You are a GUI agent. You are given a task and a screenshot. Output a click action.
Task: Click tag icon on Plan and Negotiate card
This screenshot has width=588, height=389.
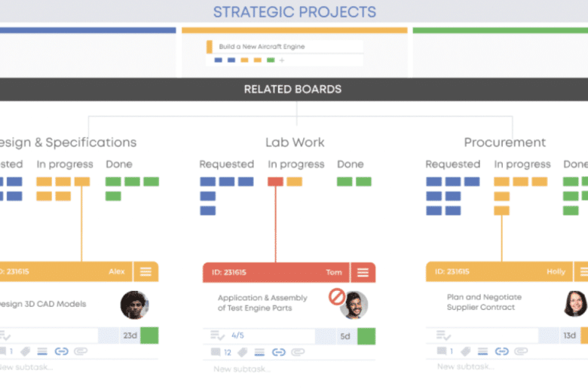pos(465,352)
